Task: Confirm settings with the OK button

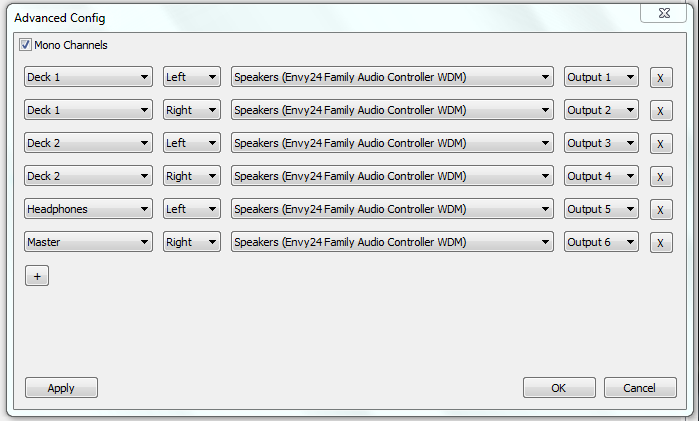Action: (x=558, y=388)
